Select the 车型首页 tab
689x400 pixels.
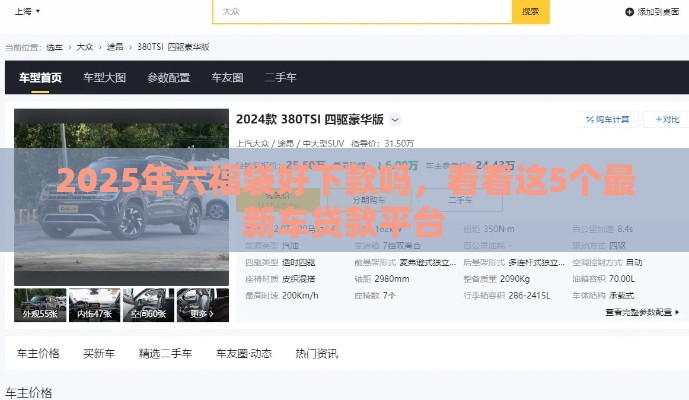click(40, 78)
